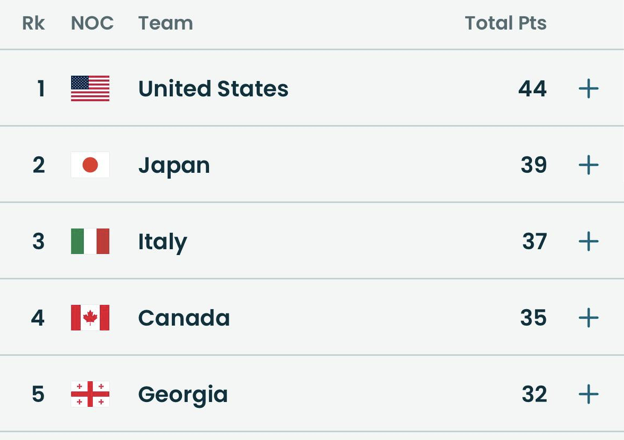
Task: Expand Japan's points breakdown
Action: 589,165
